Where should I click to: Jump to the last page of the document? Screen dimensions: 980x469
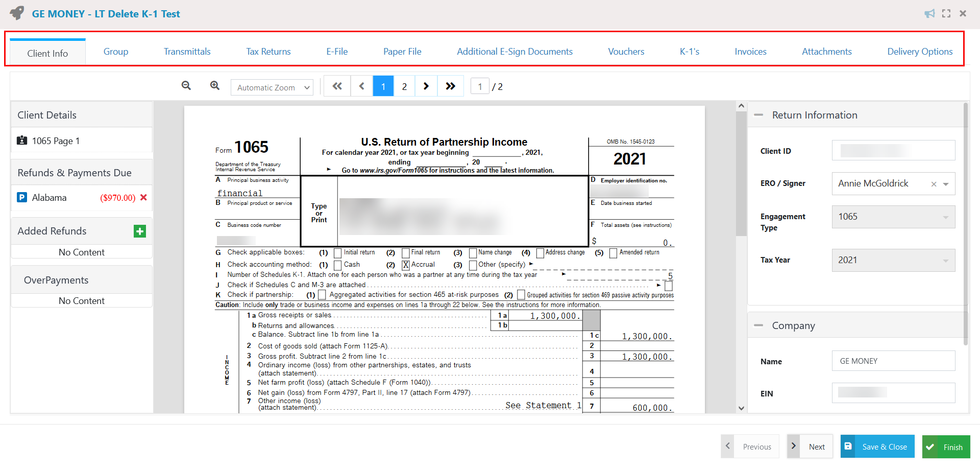click(450, 86)
